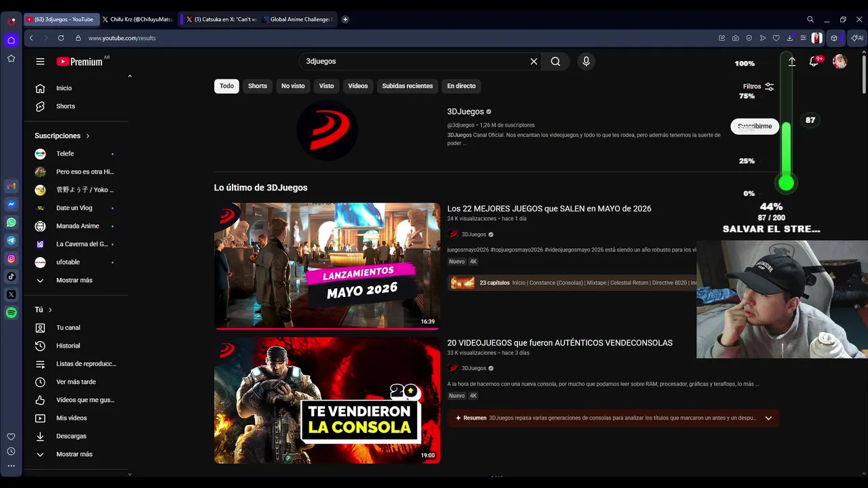Screen dimensions: 868x488
Task: Play Te Vendieron La Consola thumbnail
Action: pos(327,401)
